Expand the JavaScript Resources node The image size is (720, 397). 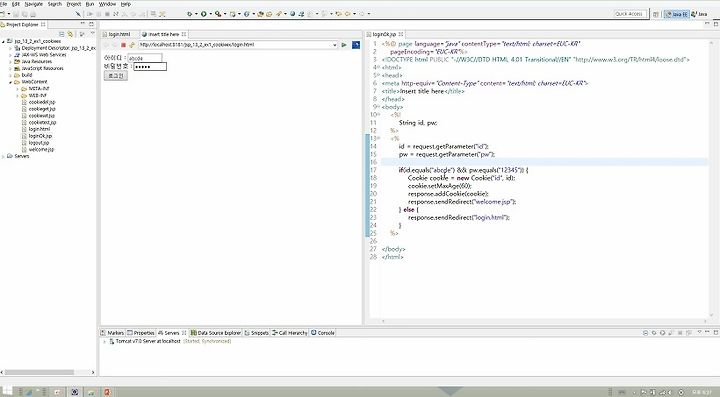(11, 68)
